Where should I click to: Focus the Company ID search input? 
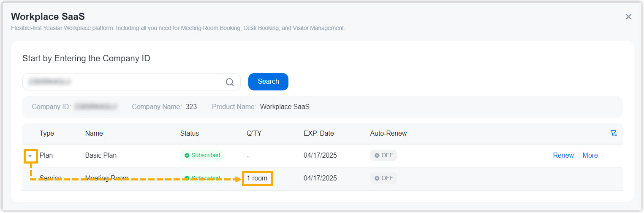(x=122, y=82)
